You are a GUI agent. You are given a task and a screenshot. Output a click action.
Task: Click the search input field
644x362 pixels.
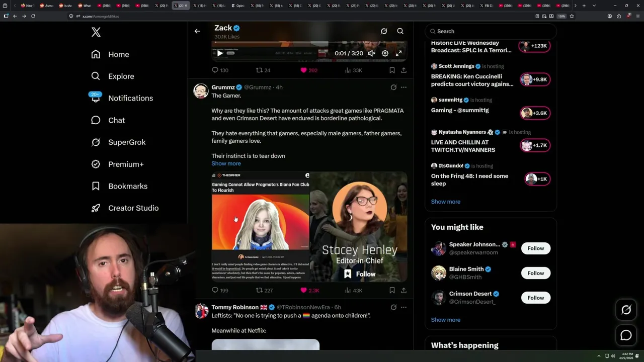point(491,31)
